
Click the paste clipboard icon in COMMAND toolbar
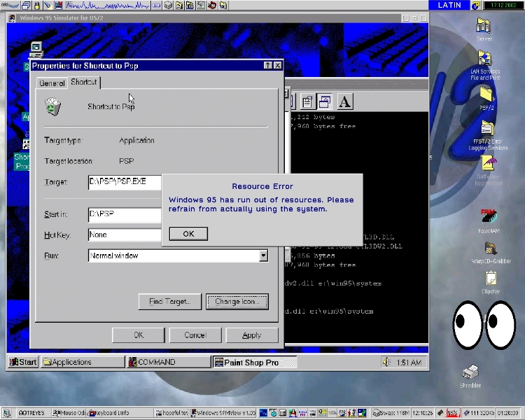(x=307, y=101)
